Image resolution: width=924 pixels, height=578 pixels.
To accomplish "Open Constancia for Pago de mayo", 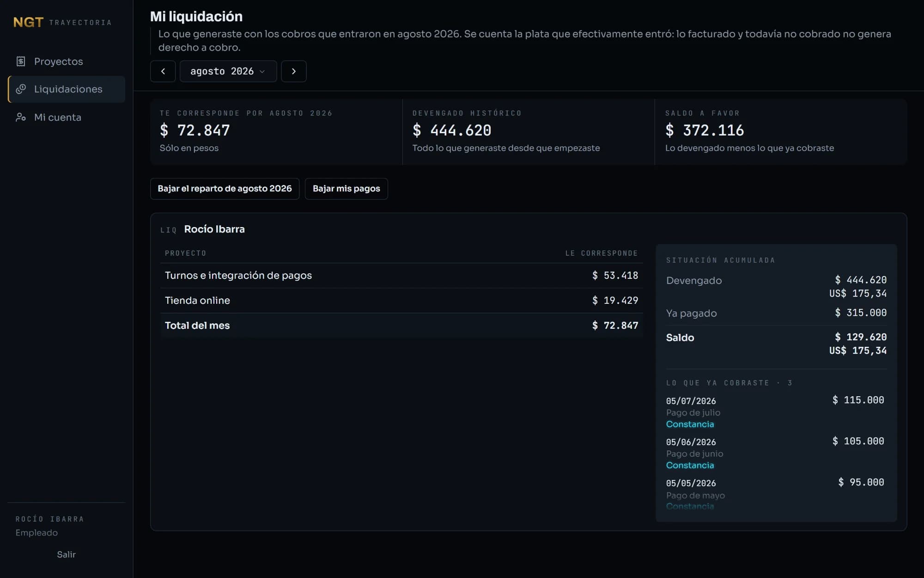I will coord(690,506).
